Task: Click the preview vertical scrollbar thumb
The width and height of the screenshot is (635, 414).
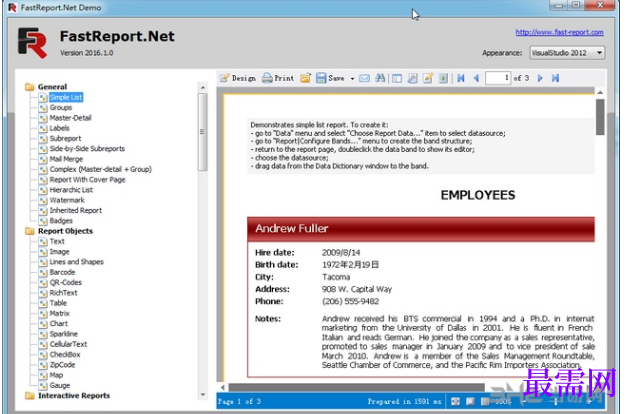Action: click(x=600, y=117)
